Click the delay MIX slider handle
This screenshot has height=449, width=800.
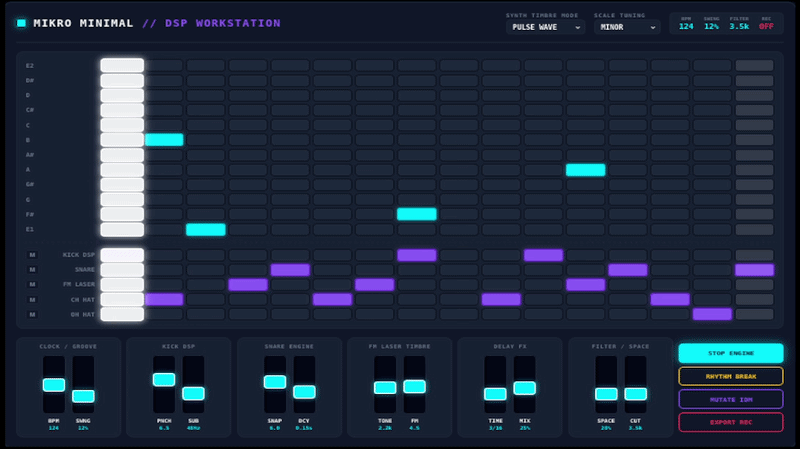pos(524,388)
